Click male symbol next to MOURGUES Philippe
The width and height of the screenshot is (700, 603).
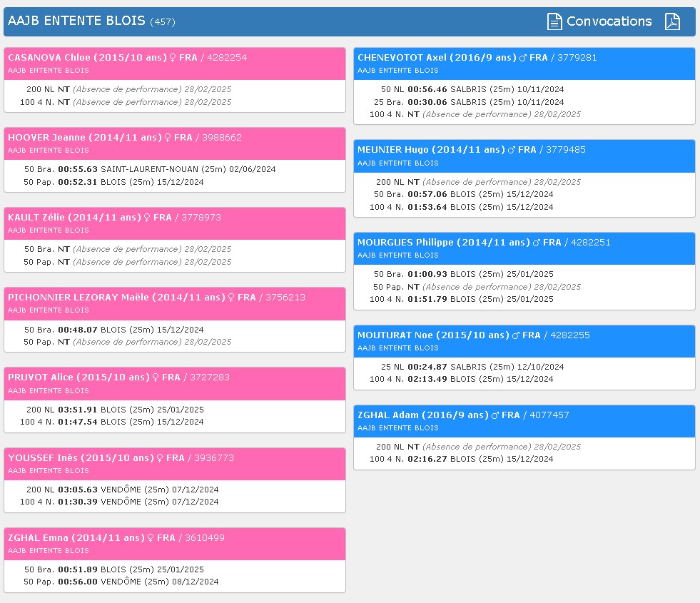(x=537, y=243)
